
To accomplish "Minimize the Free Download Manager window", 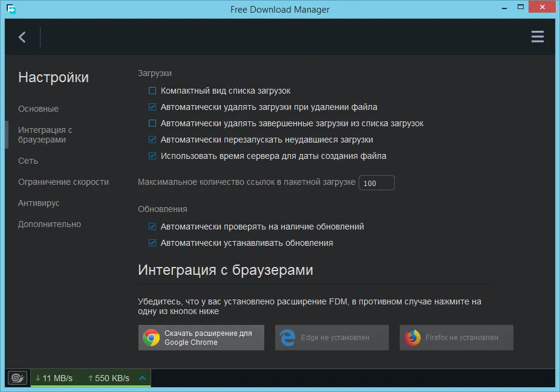I will click(x=504, y=7).
